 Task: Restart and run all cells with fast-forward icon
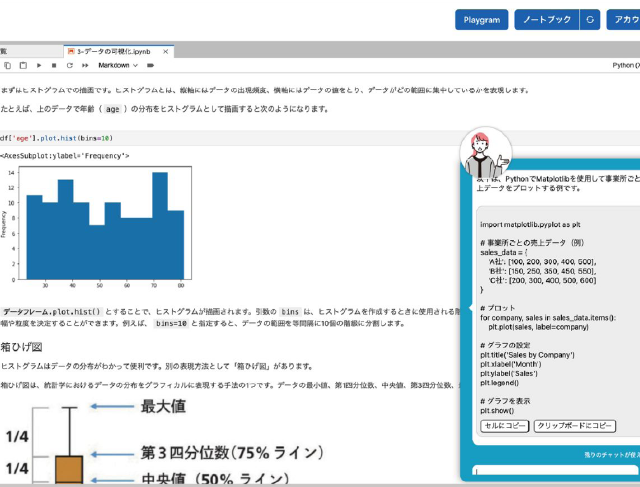(x=84, y=65)
